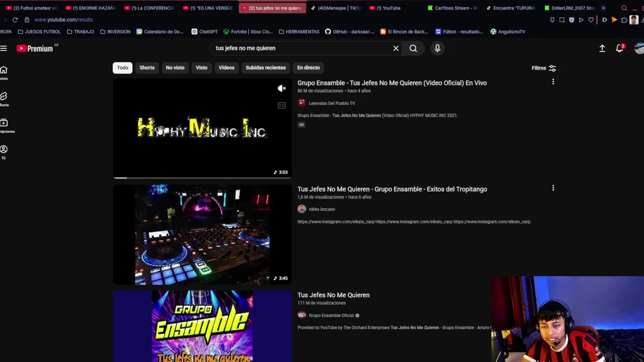Screen dimensions: 644x362
Task: Submit search with magnifier button
Action: pos(413,48)
